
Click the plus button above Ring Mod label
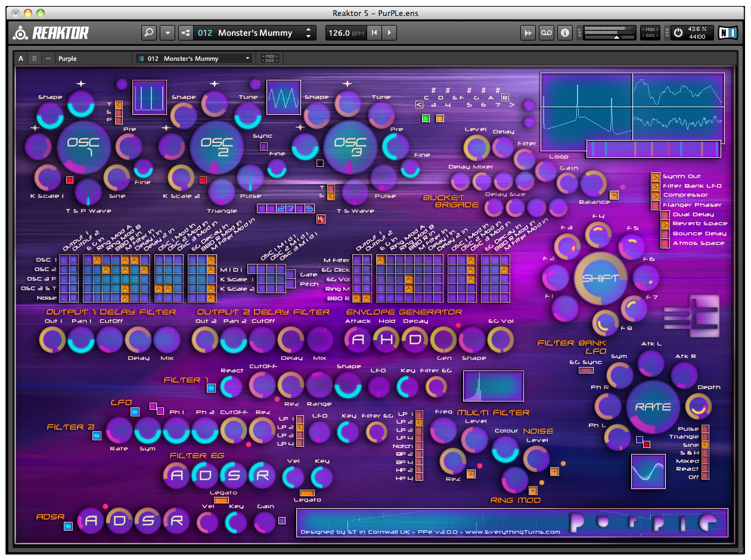[x=533, y=491]
